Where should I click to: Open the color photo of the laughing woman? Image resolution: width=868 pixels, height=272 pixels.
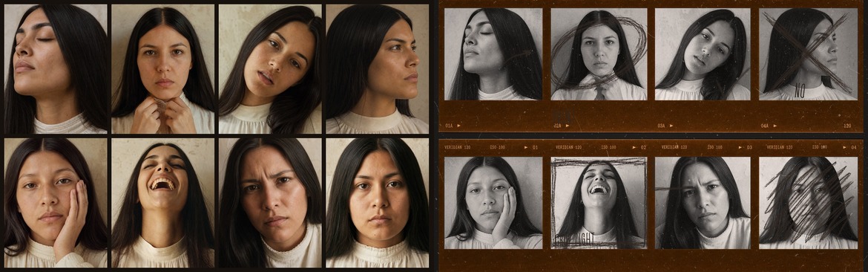[x=162, y=203]
